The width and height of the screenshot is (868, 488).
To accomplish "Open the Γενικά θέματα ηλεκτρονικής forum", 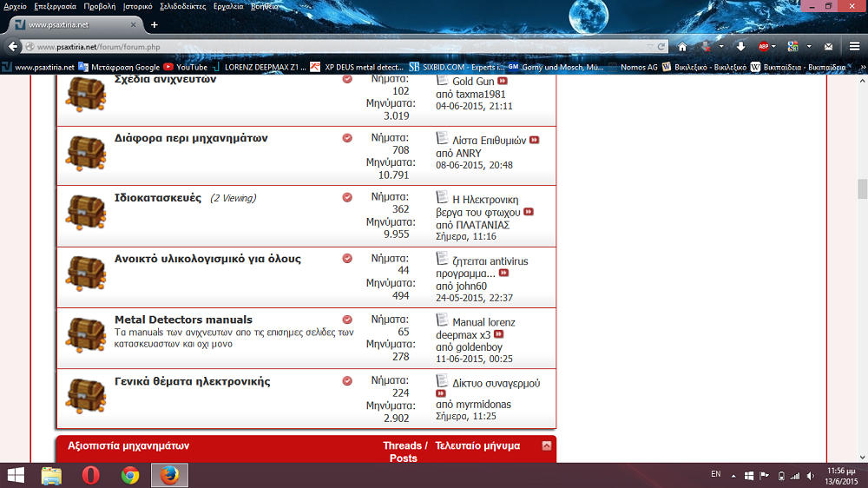I will click(x=192, y=381).
